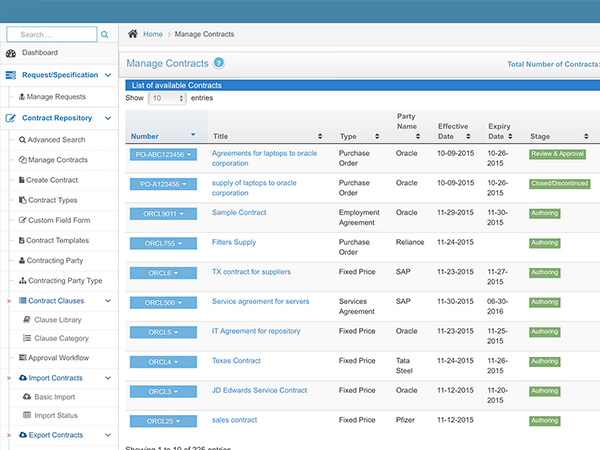Screen dimensions: 600x450
Task: Click the Clause Library book icon
Action: (x=27, y=320)
